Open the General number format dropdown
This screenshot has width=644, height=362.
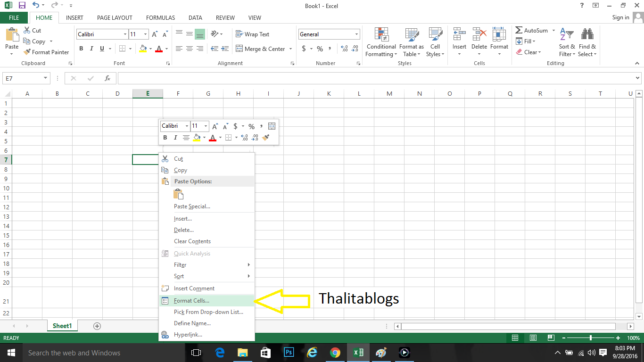coord(329,34)
